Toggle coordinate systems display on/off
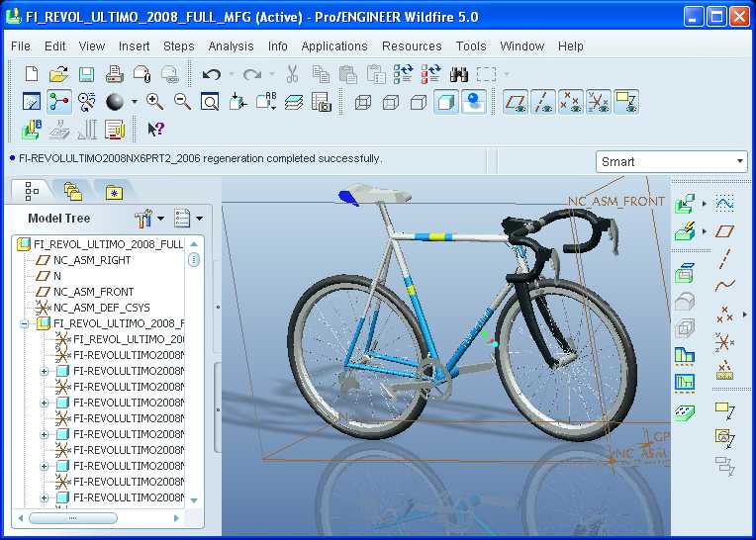Screen dimensions: 756x540 pos(598,102)
